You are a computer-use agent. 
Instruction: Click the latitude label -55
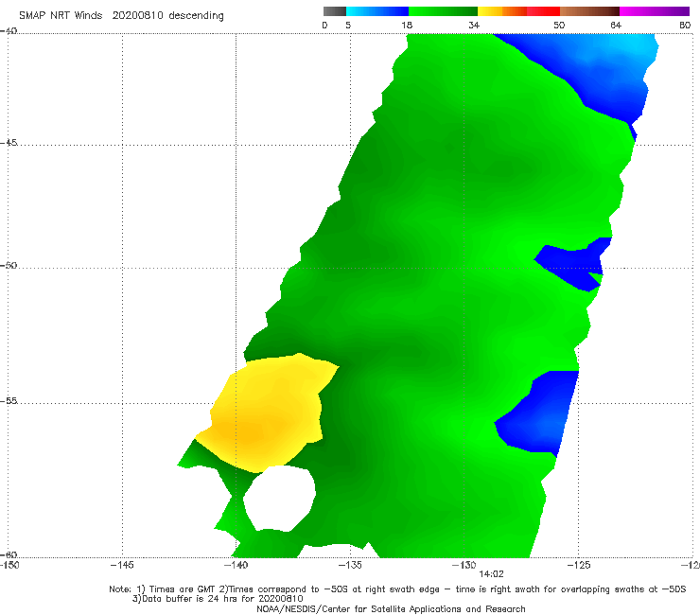point(9,401)
